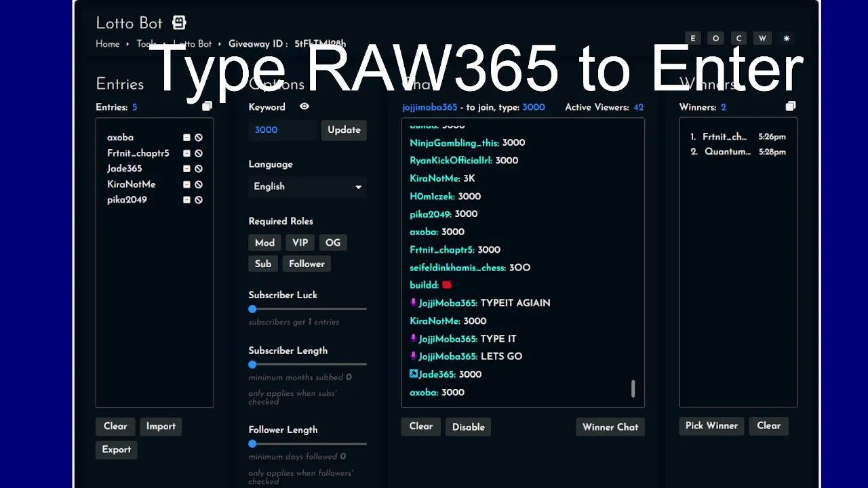Toggle the Mod required role
The width and height of the screenshot is (868, 488).
(x=264, y=243)
